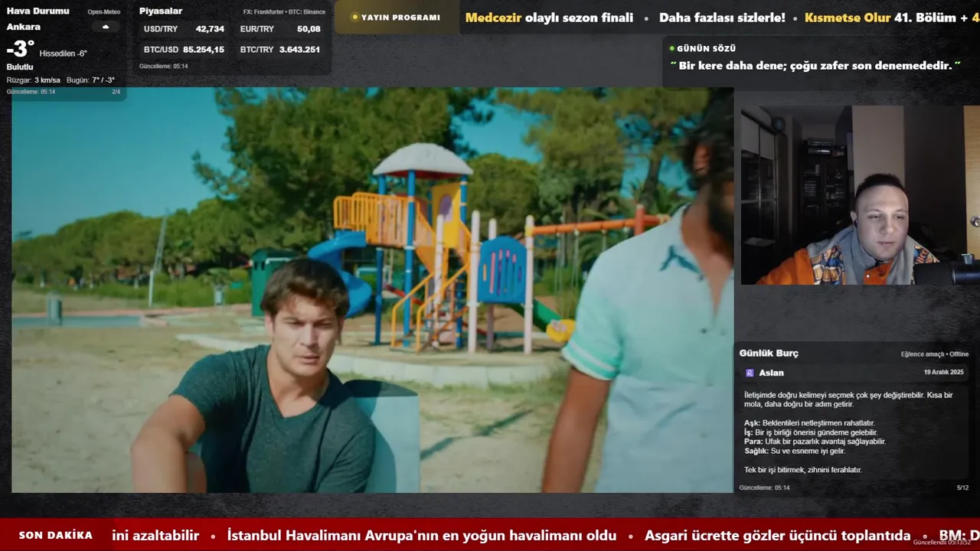Click the 5/12 horoscope page counter
This screenshot has height=551, width=980.
click(962, 487)
